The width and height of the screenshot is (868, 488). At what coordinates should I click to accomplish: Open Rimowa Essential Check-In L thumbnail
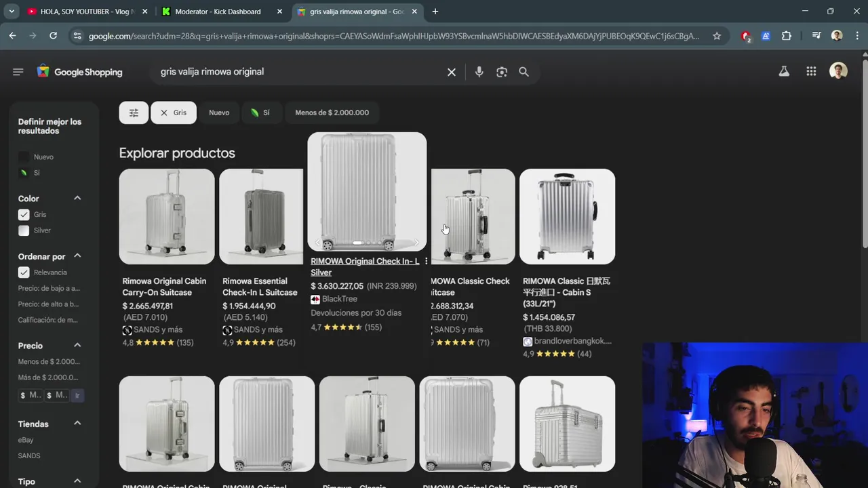[x=261, y=216]
